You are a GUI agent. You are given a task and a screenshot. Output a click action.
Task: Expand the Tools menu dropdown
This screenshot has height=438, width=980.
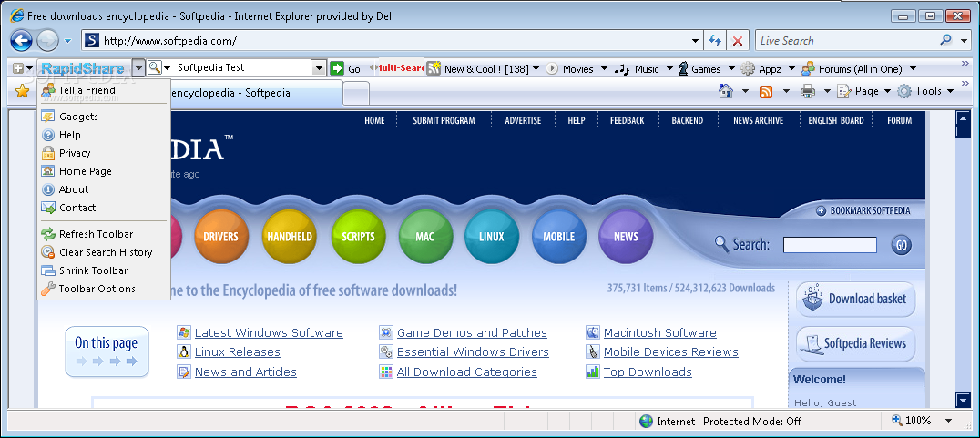(950, 92)
